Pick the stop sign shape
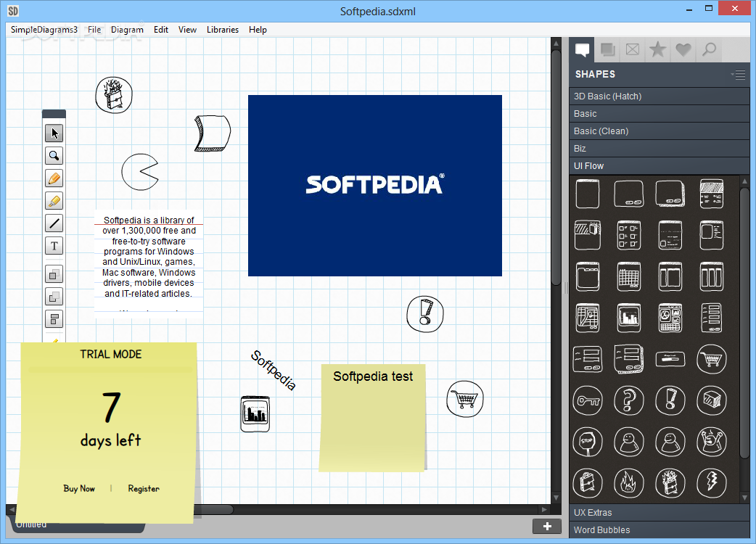 point(588,442)
